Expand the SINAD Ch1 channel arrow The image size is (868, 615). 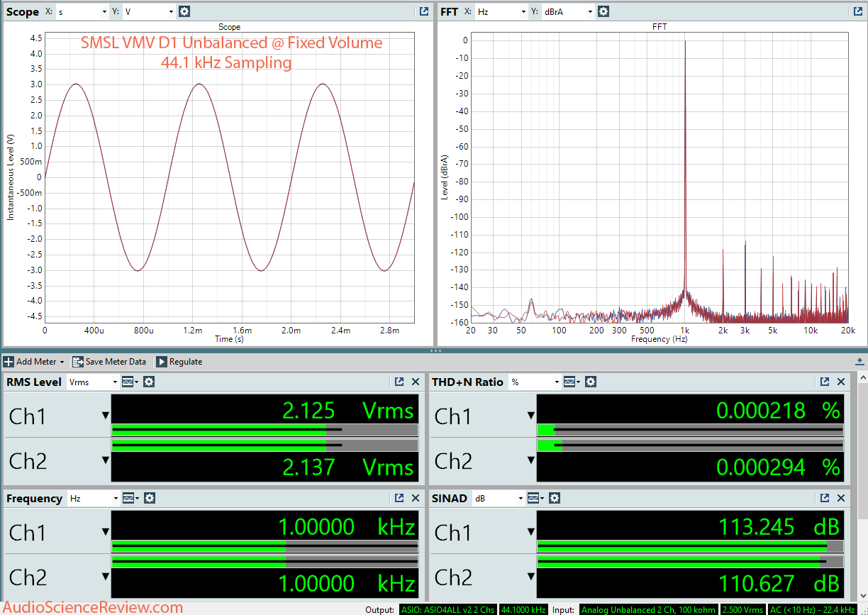(531, 532)
